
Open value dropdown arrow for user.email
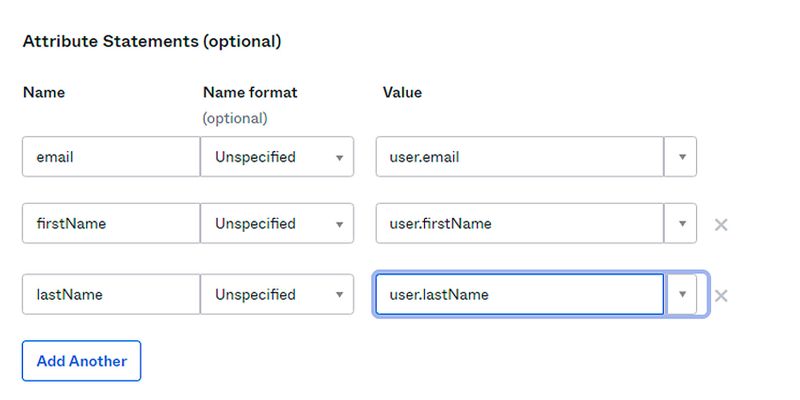point(681,157)
